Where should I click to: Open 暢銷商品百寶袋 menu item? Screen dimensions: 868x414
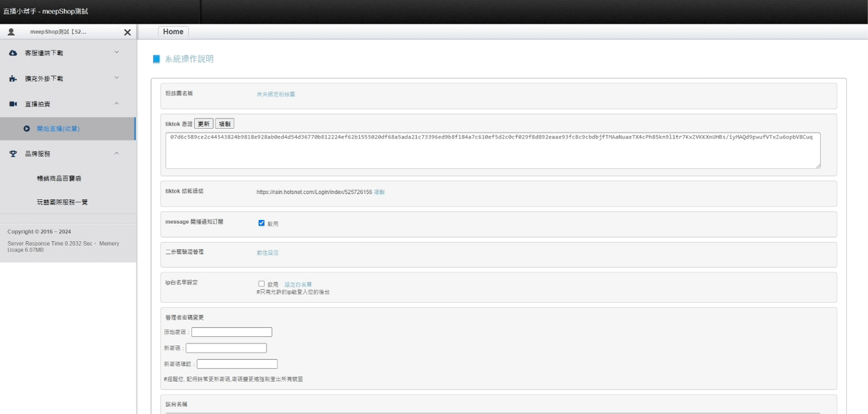tap(59, 179)
